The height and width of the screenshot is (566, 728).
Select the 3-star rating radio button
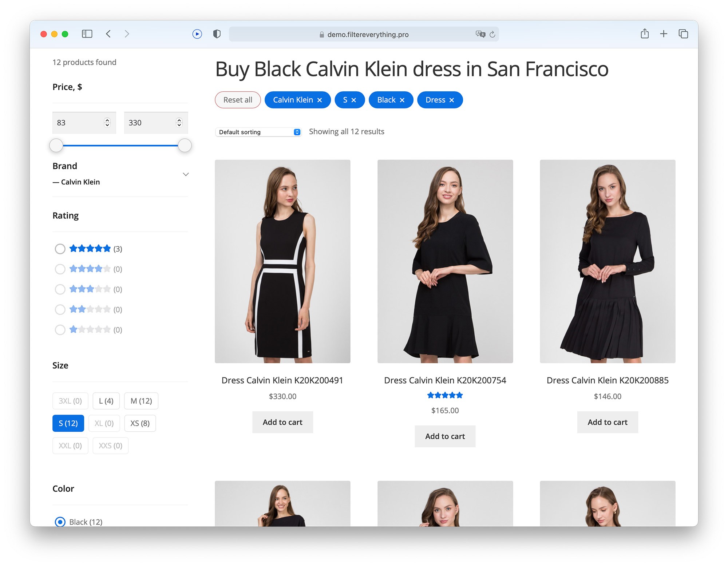click(x=60, y=289)
